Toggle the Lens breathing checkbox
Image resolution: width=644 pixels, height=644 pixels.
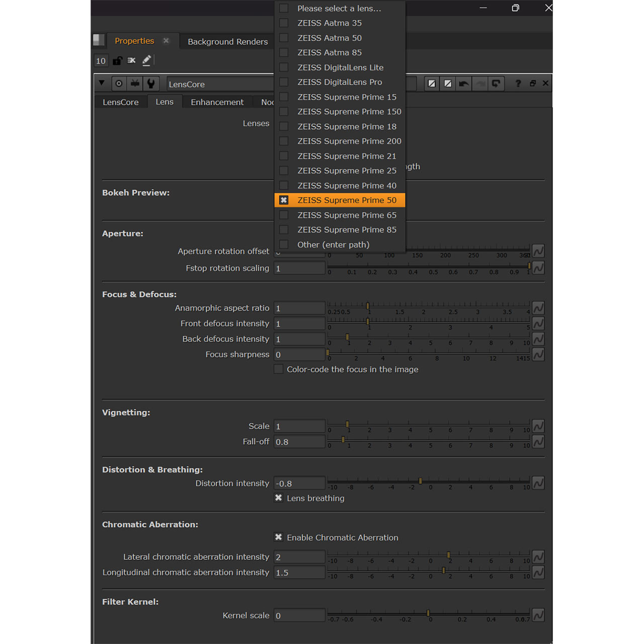(278, 498)
